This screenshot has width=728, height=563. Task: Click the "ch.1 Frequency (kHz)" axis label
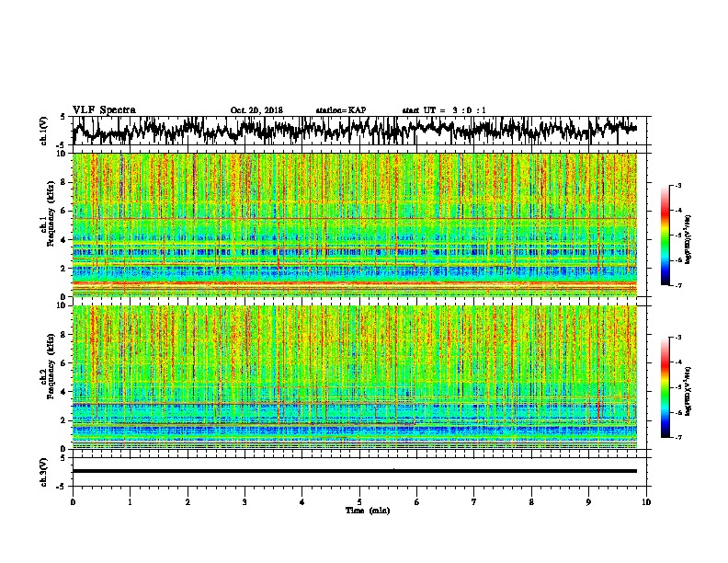tap(48, 213)
